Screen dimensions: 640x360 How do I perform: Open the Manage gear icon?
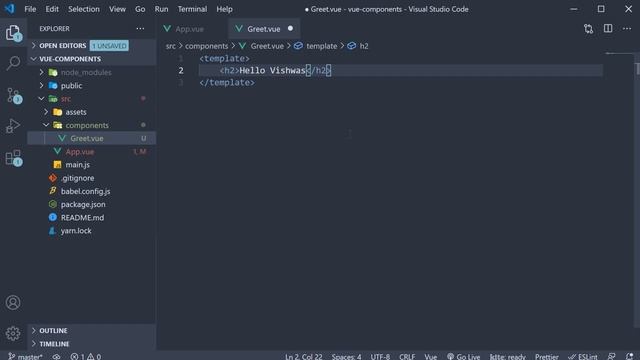[x=13, y=333]
